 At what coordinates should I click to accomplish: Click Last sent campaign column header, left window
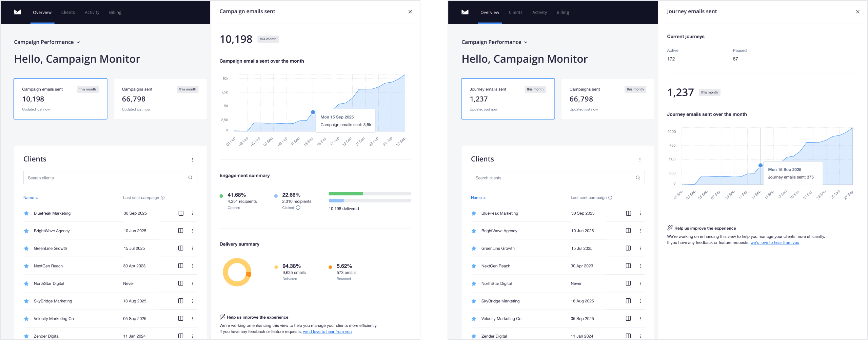(141, 198)
